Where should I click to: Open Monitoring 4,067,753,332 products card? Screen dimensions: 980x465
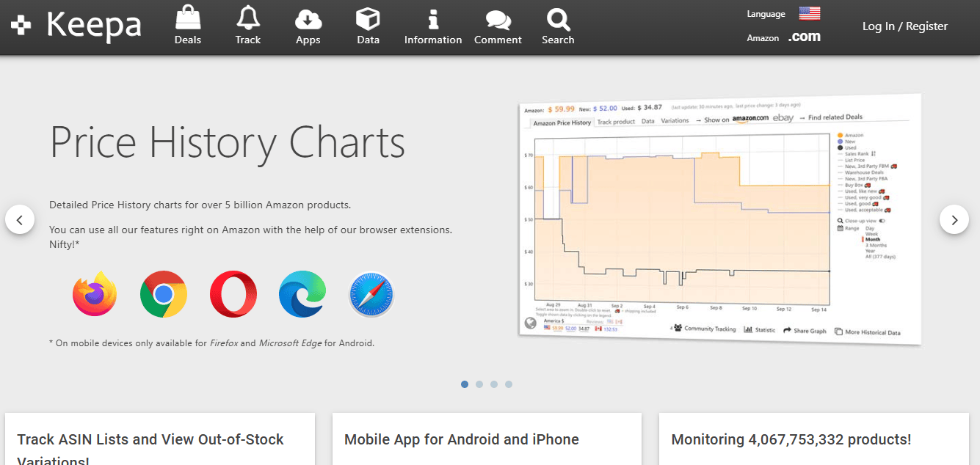click(791, 439)
